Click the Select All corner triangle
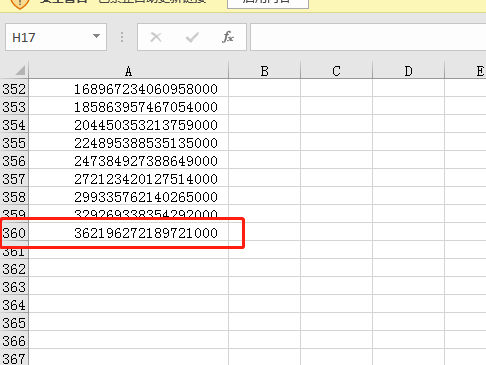Image resolution: width=486 pixels, height=365 pixels. click(20, 70)
